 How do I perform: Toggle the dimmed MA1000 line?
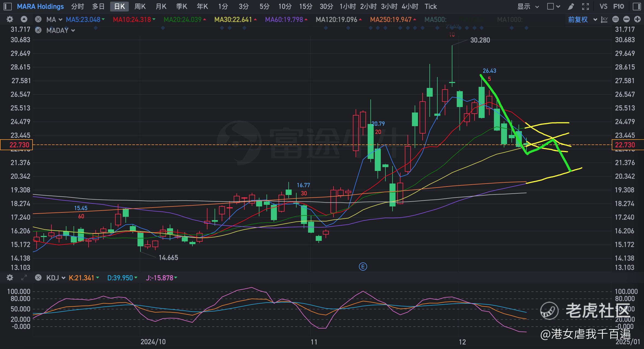[510, 19]
